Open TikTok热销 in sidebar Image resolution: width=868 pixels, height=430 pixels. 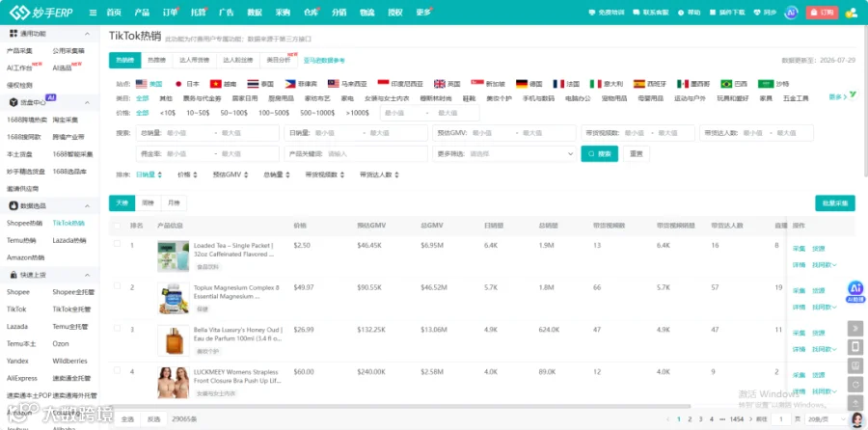(68, 223)
